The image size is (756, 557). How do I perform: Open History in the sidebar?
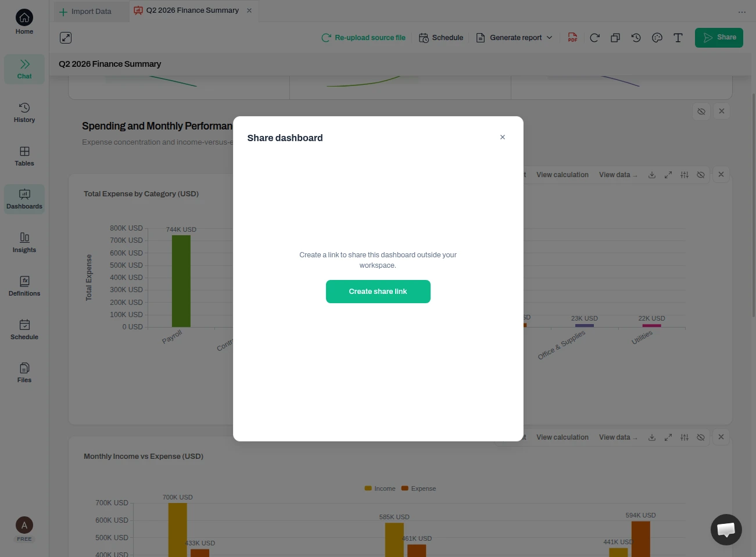pyautogui.click(x=24, y=113)
